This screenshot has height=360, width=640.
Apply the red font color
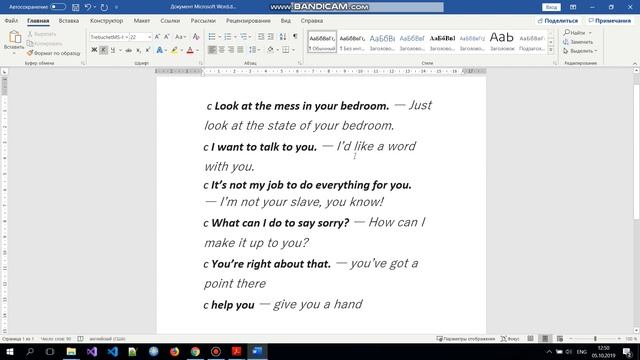point(190,50)
